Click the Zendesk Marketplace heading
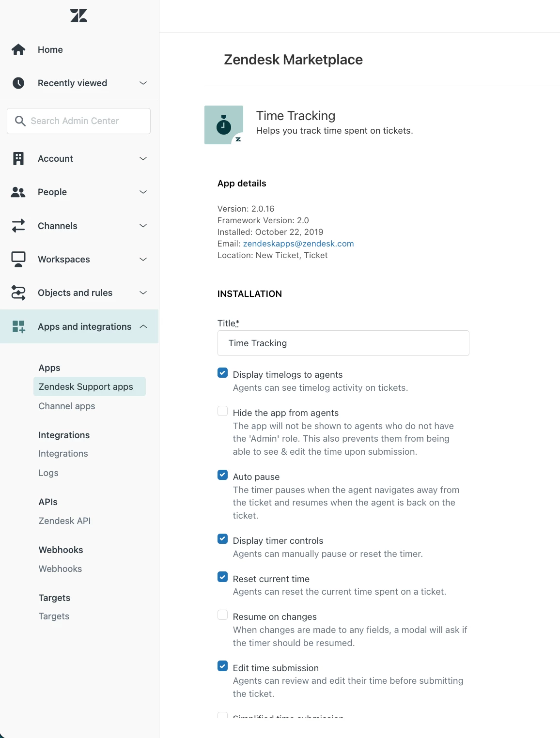Viewport: 560px width, 738px height. coord(293,60)
